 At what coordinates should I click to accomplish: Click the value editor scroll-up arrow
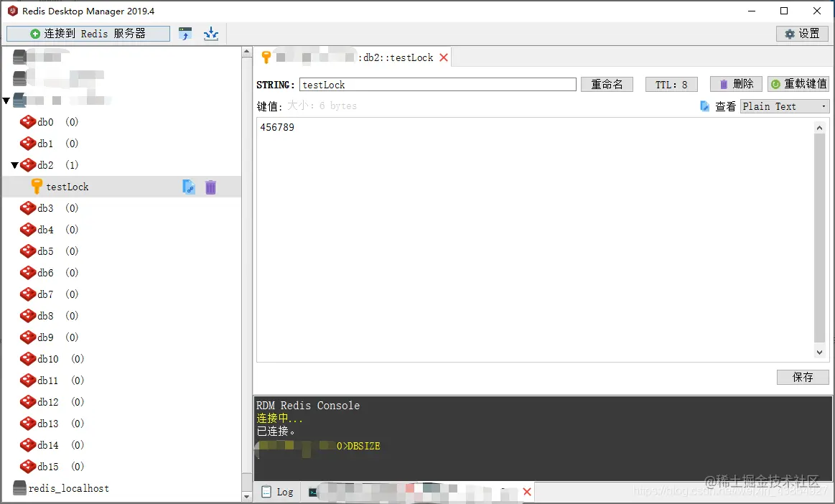point(819,128)
